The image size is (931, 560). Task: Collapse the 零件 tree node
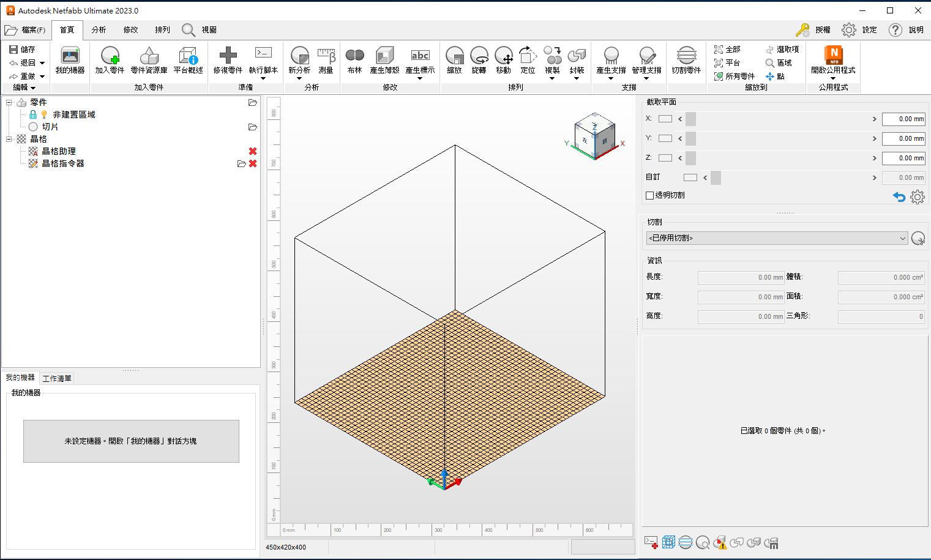[x=9, y=103]
